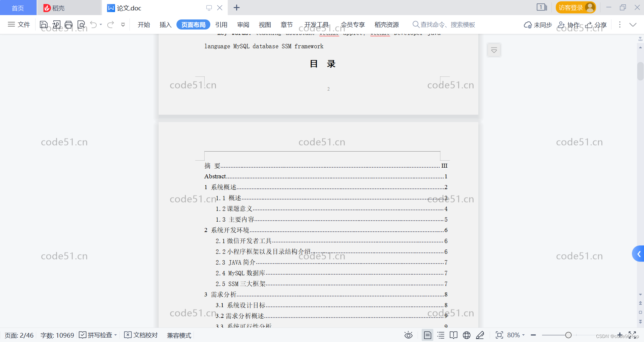Image resolution: width=644 pixels, height=342 pixels.
Task: Collapse the ribbon with chevron
Action: click(x=633, y=24)
